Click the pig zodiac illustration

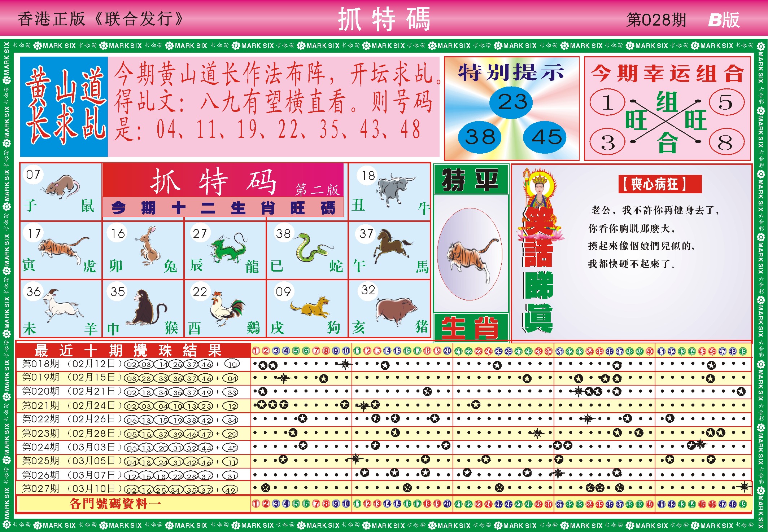[x=395, y=309]
